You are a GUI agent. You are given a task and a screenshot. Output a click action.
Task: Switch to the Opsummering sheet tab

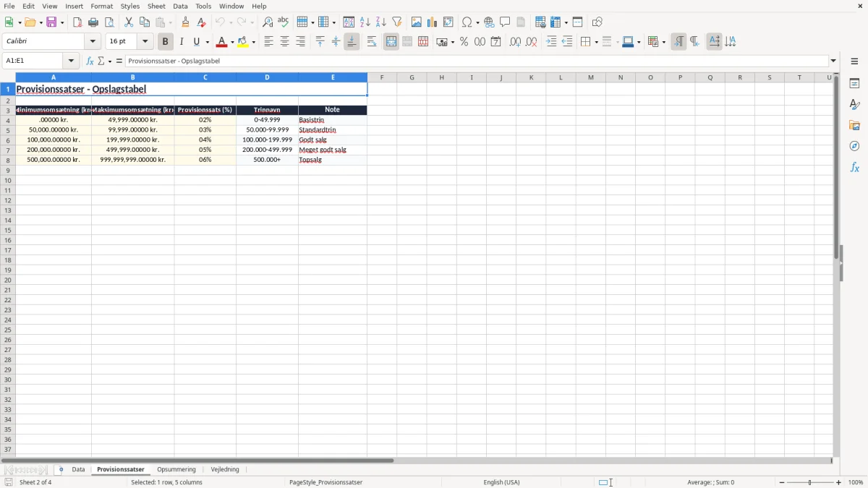pos(176,470)
